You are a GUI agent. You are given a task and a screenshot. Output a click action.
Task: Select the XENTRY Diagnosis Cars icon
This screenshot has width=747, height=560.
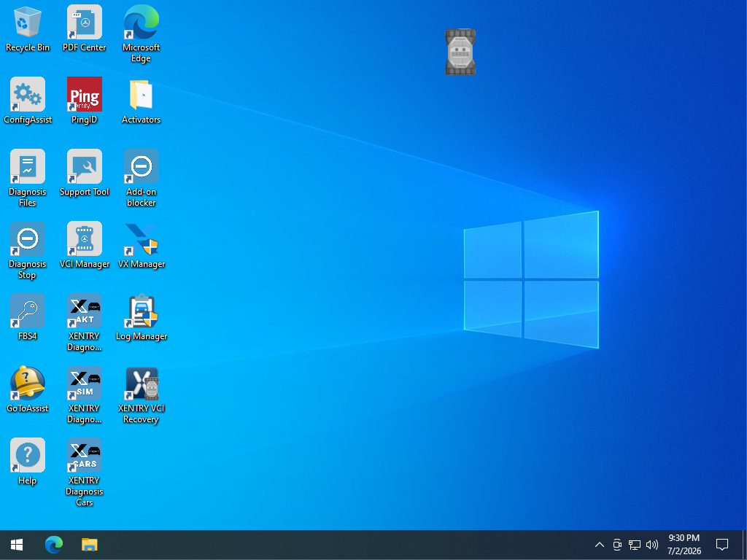point(85,455)
